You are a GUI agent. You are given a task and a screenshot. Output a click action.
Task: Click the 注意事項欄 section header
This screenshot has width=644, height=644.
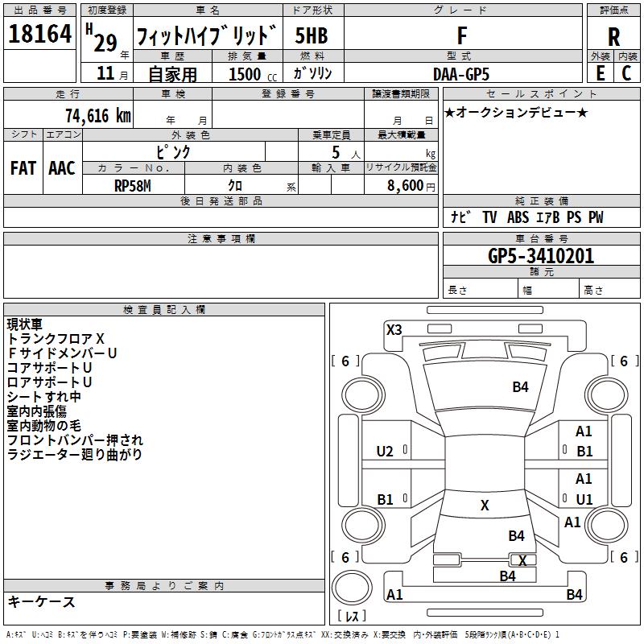[221, 239]
